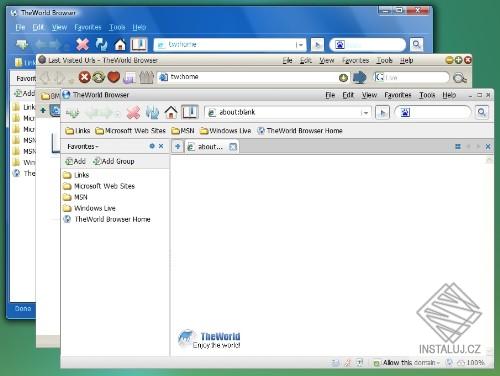Open the Edit menu in back blue window
The width and height of the screenshot is (500, 376).
point(38,27)
